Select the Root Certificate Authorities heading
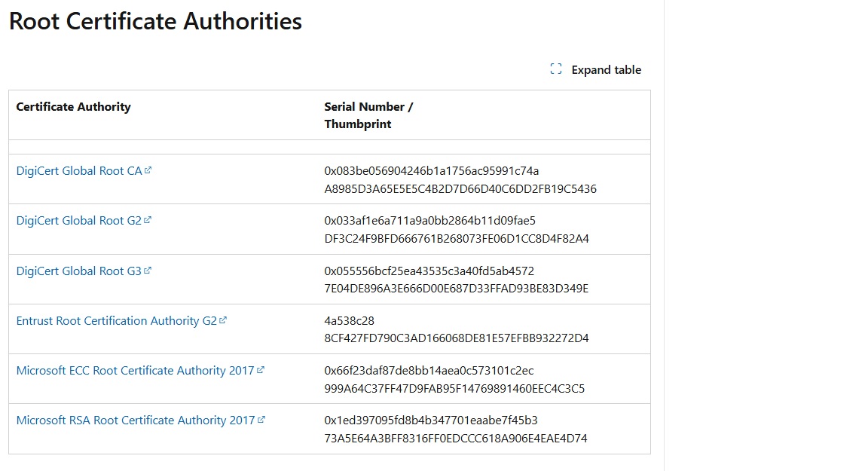Screen dimensions: 868x471 click(x=154, y=21)
